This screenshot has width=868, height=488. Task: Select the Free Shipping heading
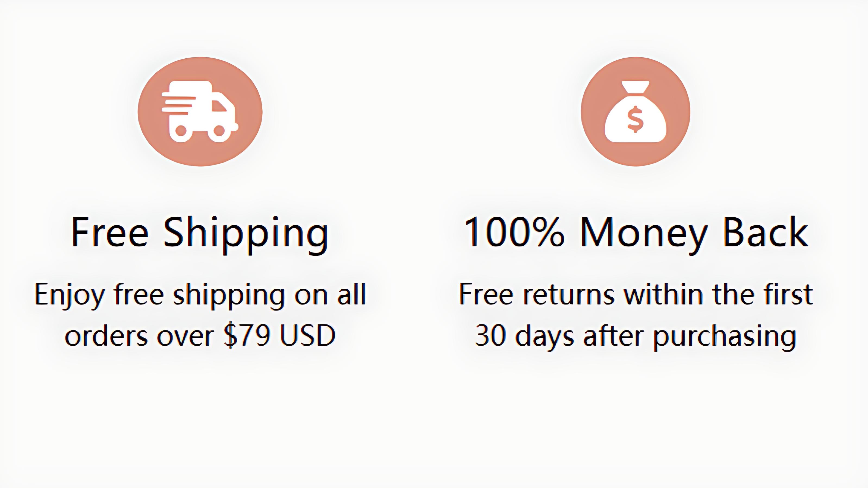pos(200,233)
